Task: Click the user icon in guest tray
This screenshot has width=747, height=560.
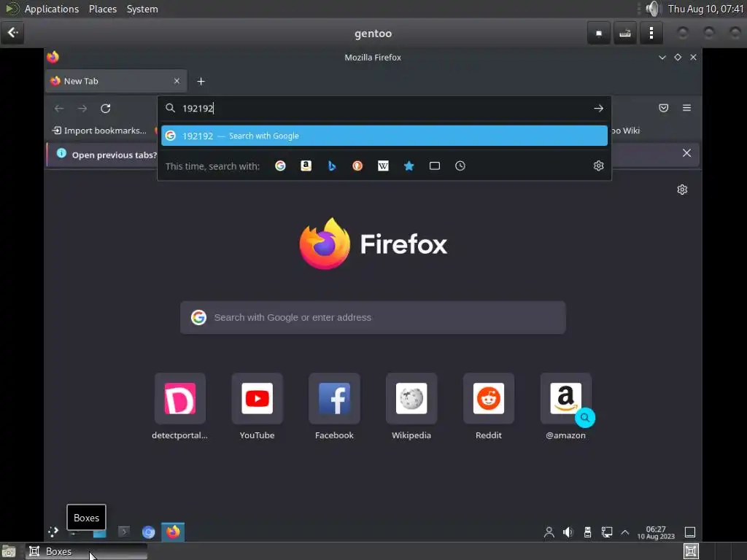Action: click(549, 532)
